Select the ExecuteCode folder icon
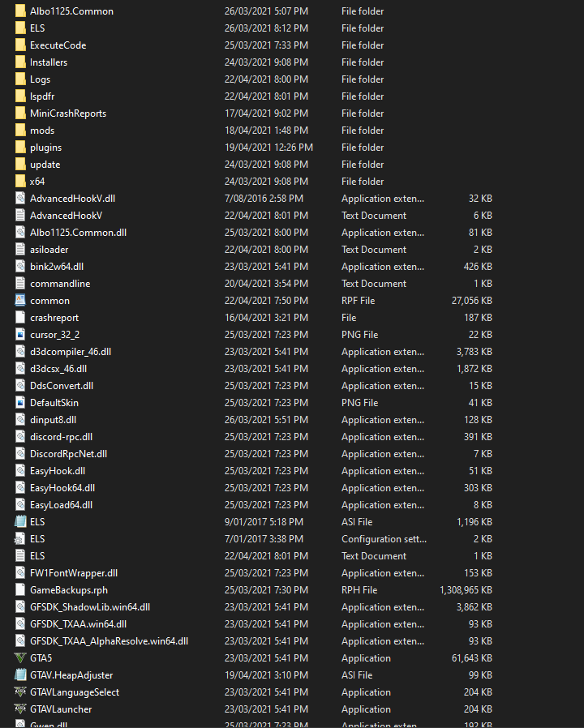This screenshot has height=728, width=584. [x=20, y=45]
